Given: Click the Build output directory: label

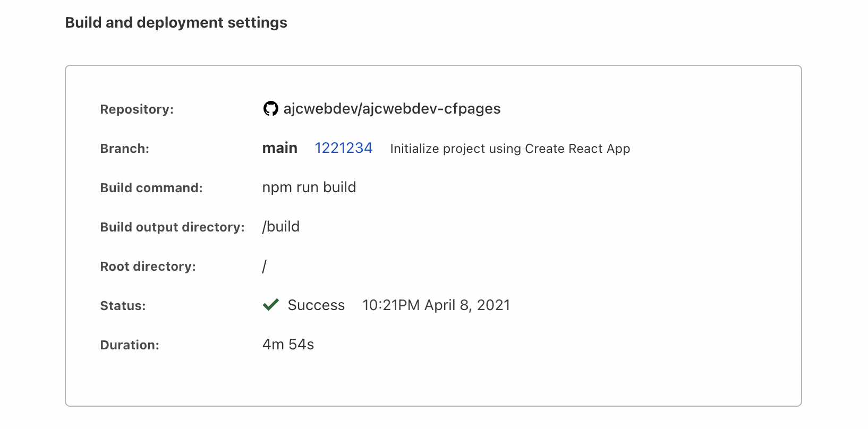Looking at the screenshot, I should [x=173, y=227].
